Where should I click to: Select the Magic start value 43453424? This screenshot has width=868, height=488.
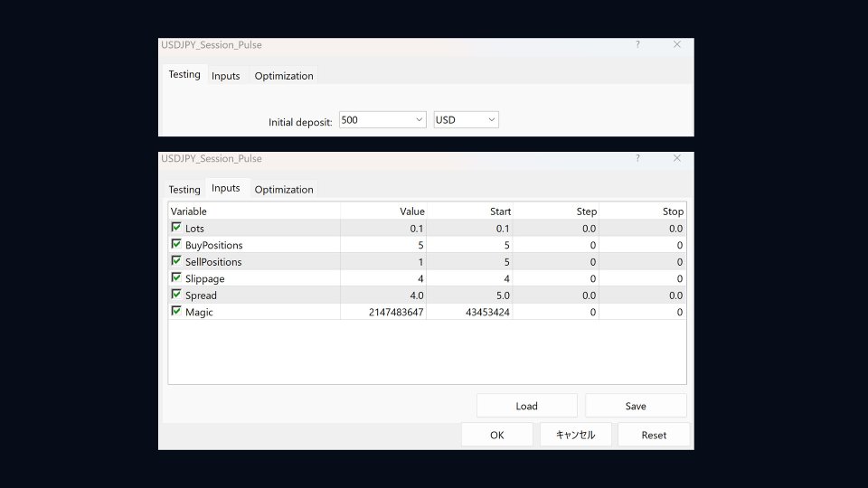pos(469,312)
